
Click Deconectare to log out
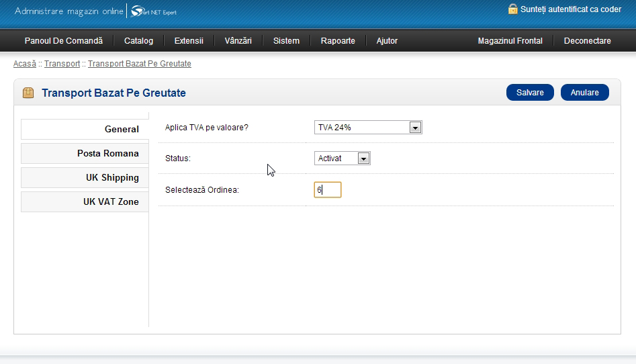(587, 41)
